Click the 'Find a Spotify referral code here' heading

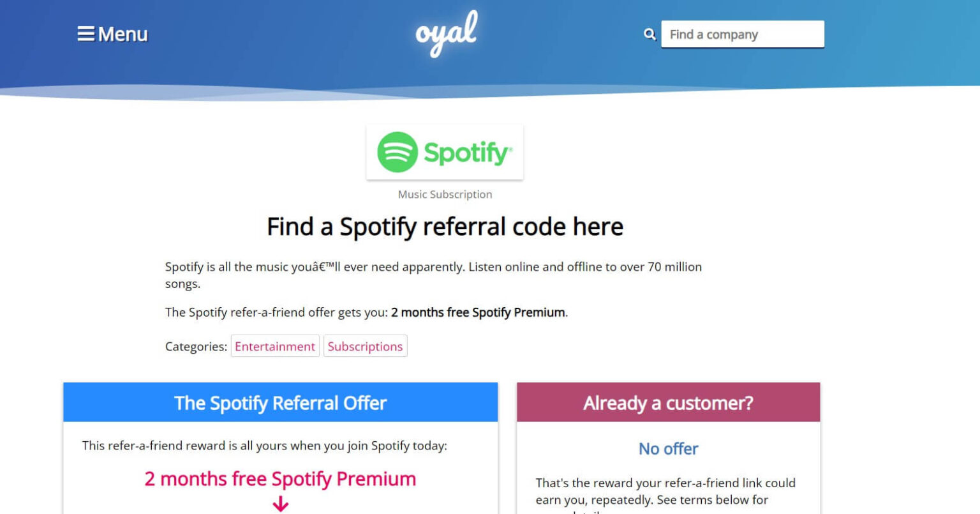445,227
